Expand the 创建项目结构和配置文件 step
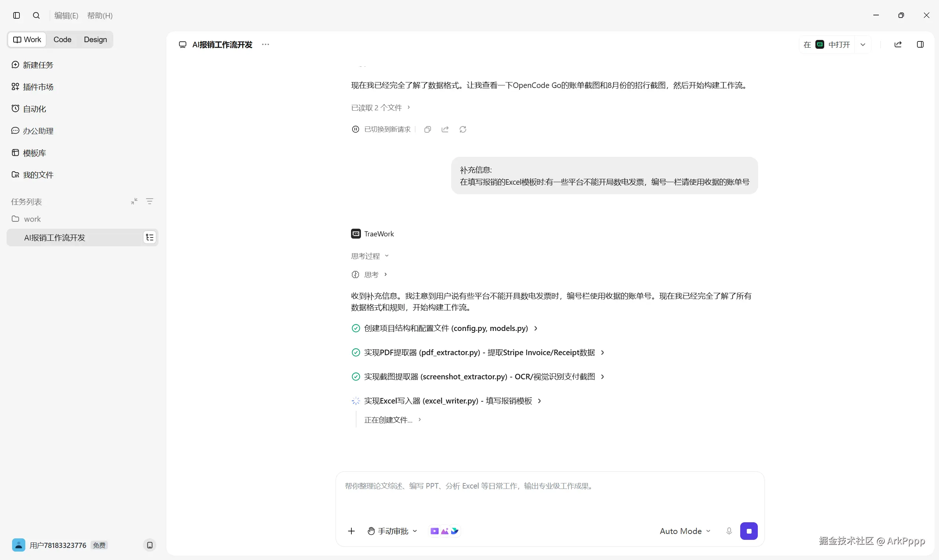The width and height of the screenshot is (939, 560). 445,328
